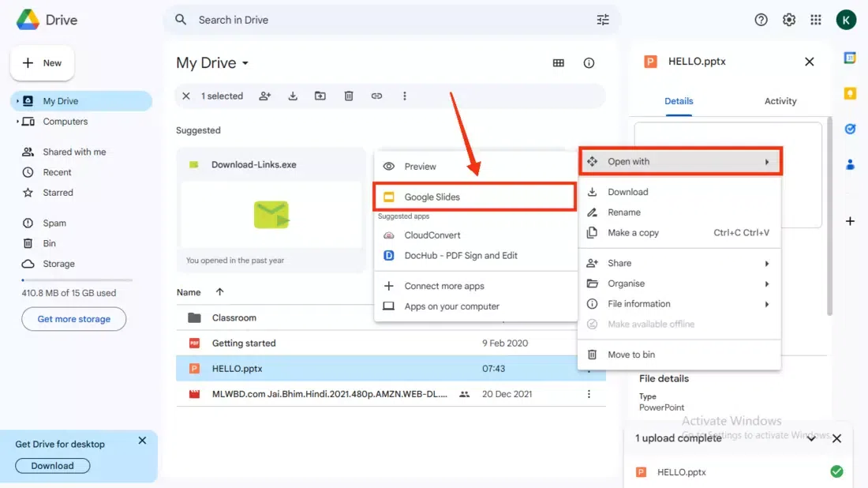
Task: Click the Search in Drive field
Action: click(392, 20)
